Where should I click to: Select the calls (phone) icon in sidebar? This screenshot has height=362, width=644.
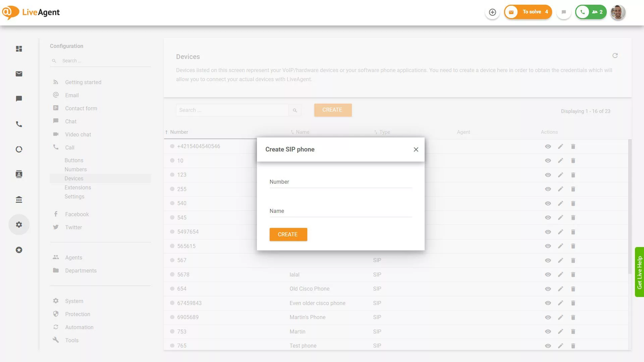click(x=19, y=124)
